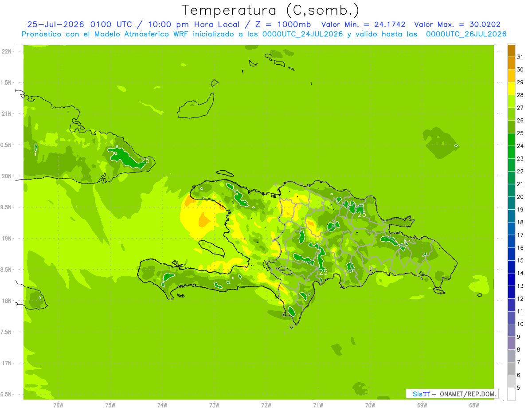Click the gray legend swatch between 6 and 7
This screenshot has height=411, width=532.
(511, 368)
